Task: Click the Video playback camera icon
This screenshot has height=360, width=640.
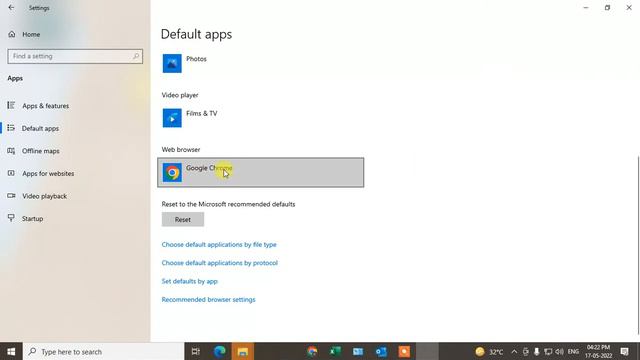Action: 11,196
